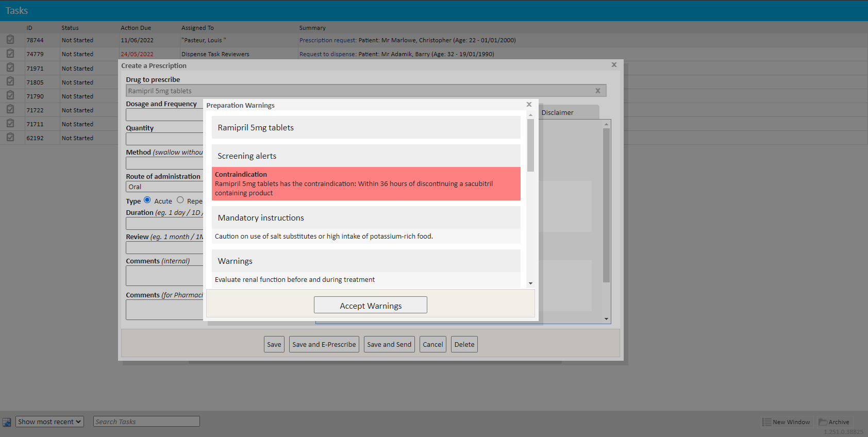Select the Repeat prescription type
This screenshot has height=437, width=868.
(x=180, y=200)
